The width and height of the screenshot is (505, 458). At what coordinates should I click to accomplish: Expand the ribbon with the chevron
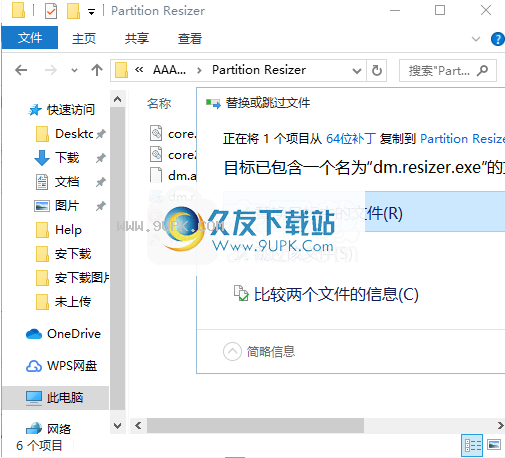[476, 39]
